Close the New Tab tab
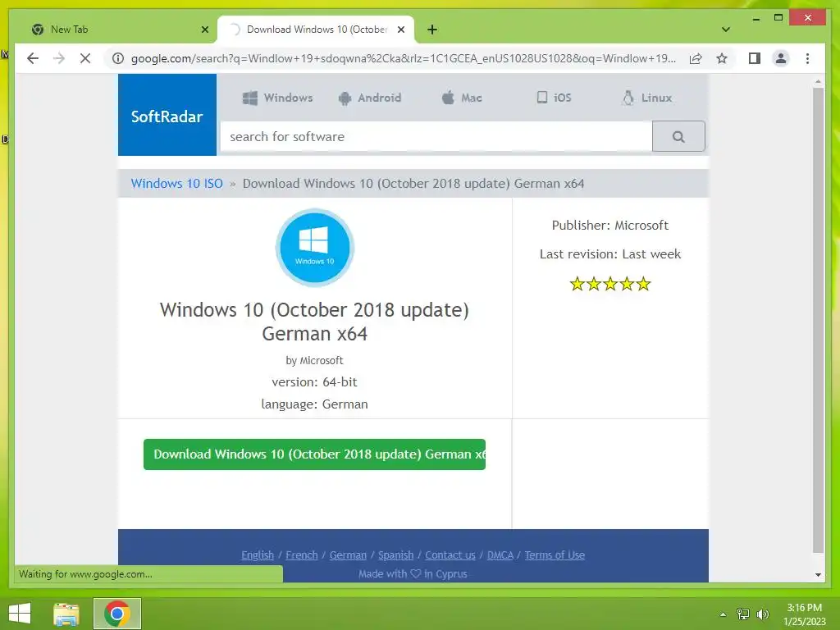The image size is (840, 630). [204, 30]
